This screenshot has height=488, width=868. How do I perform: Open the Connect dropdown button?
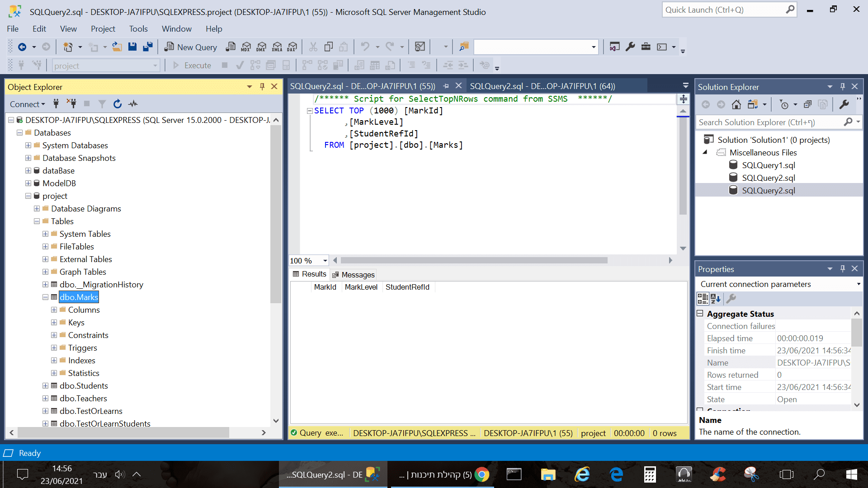click(28, 104)
